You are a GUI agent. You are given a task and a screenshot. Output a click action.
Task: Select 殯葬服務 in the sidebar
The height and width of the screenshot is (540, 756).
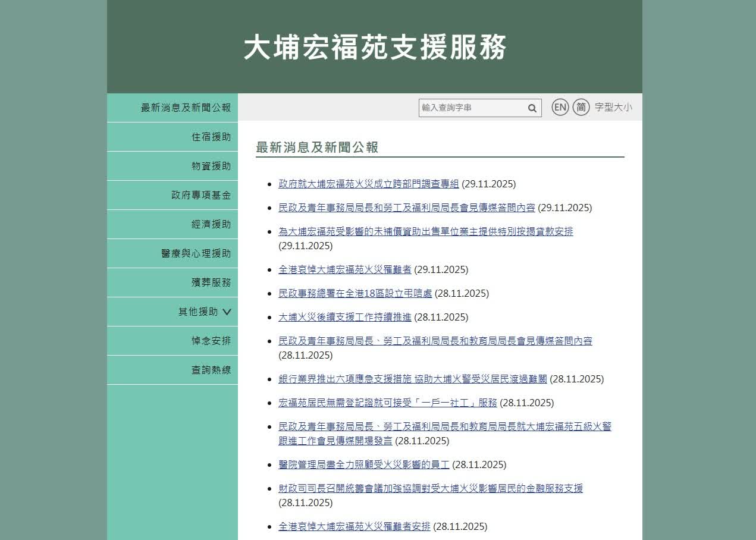[211, 282]
